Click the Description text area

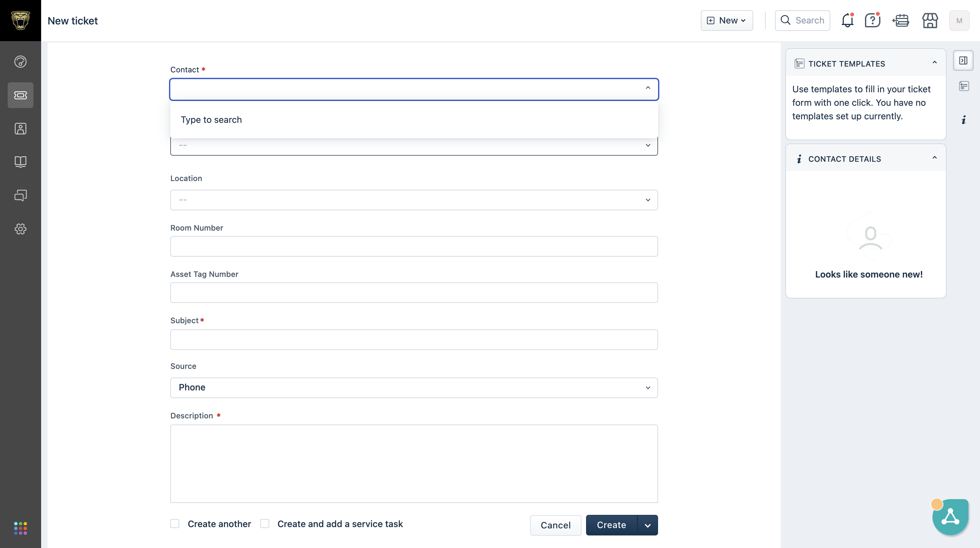click(x=414, y=463)
